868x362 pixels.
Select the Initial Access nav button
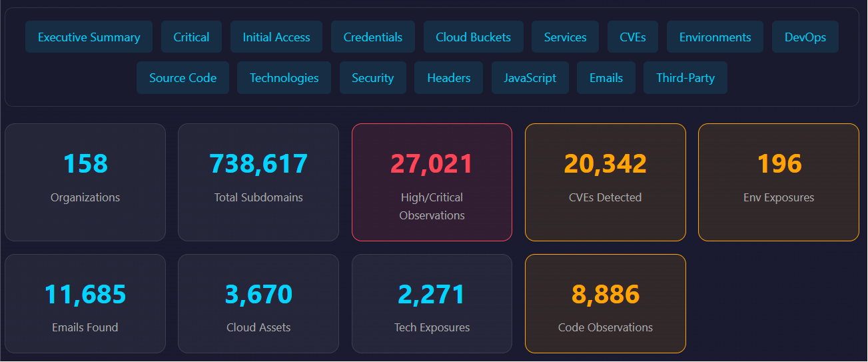tap(276, 37)
